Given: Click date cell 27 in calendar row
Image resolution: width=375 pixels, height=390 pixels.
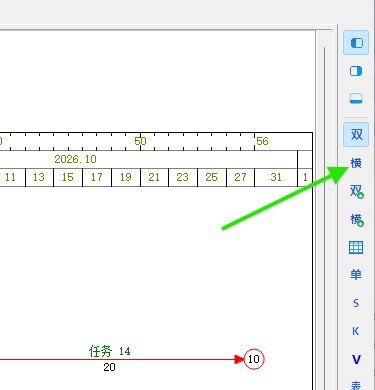Looking at the screenshot, I should tap(240, 177).
